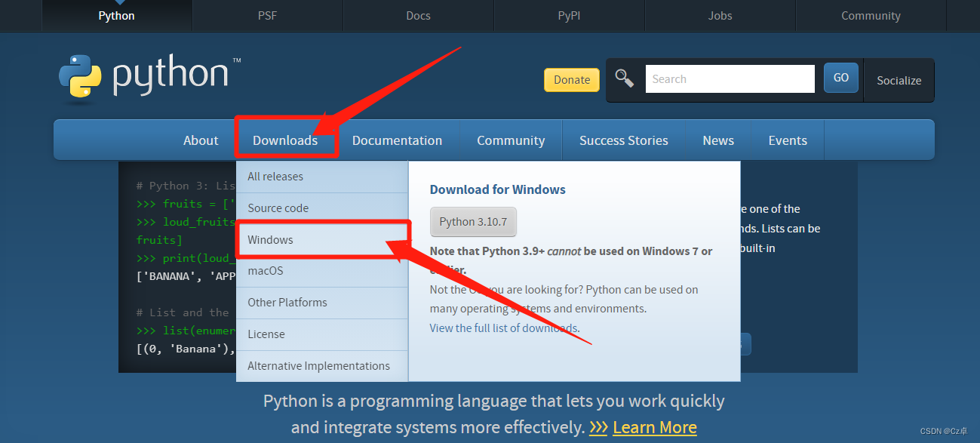Click the yellow Donate button
The width and height of the screenshot is (980, 443).
[x=572, y=80]
